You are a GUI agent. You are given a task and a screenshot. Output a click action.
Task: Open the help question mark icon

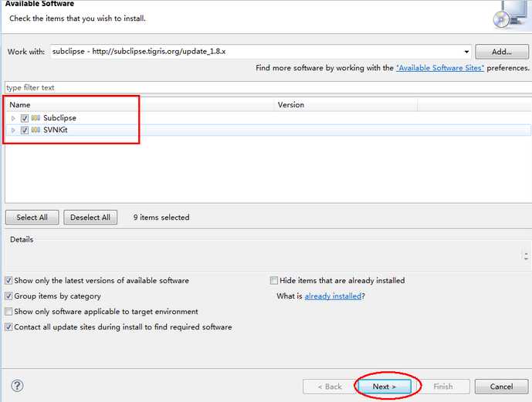pyautogui.click(x=17, y=386)
